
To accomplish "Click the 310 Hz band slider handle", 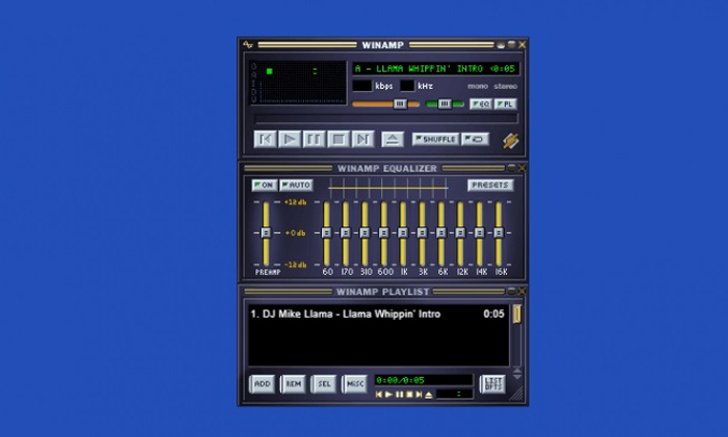I will point(364,232).
